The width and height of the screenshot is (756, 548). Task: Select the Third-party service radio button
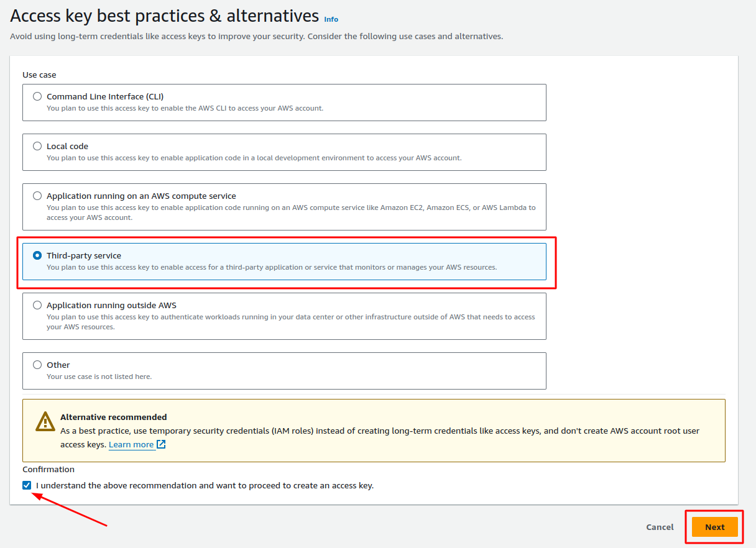click(x=37, y=255)
